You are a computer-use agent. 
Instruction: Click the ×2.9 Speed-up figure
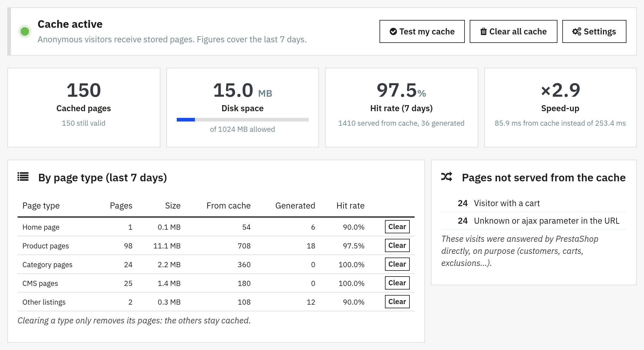(x=560, y=90)
